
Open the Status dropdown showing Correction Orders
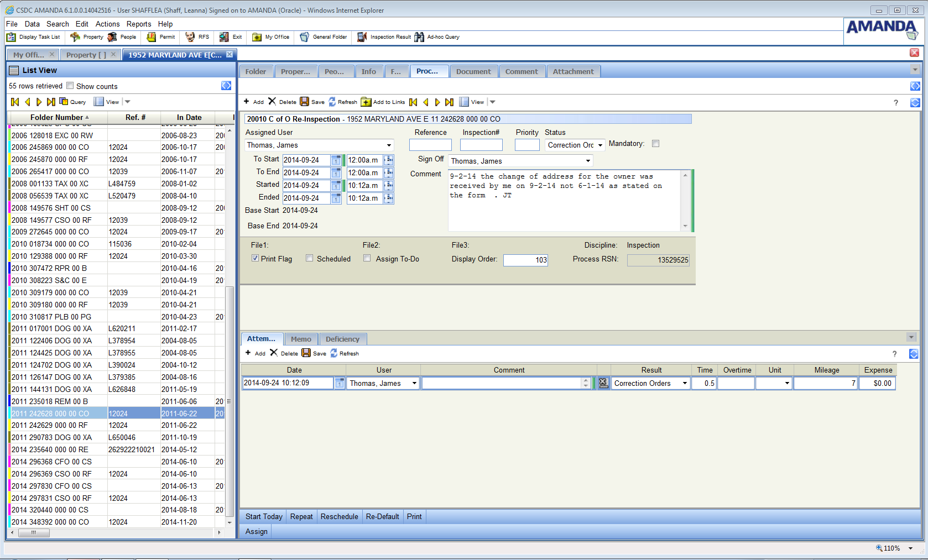click(600, 145)
